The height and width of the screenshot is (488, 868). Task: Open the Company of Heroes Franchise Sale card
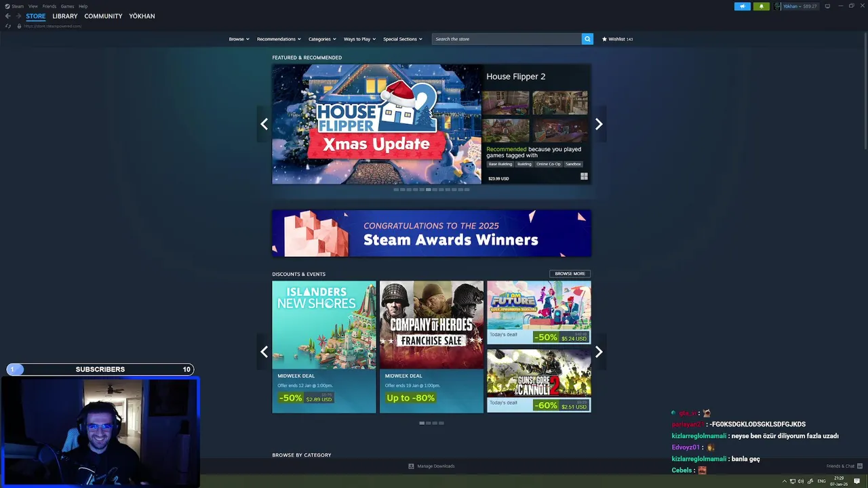[431, 347]
